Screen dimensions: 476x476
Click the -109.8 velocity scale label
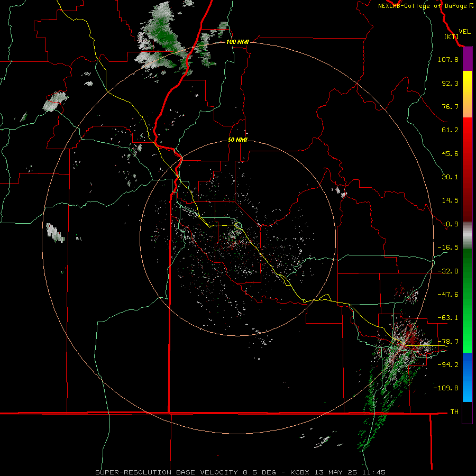(446, 388)
